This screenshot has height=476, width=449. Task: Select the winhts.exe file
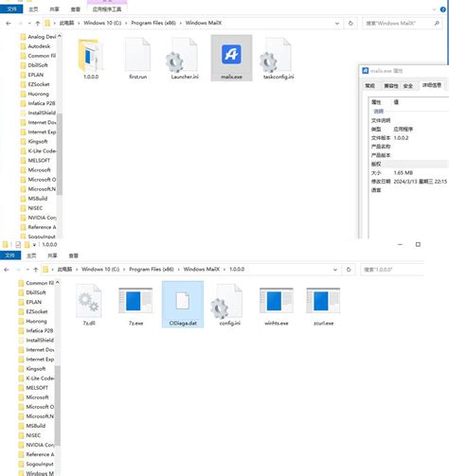[x=277, y=305]
